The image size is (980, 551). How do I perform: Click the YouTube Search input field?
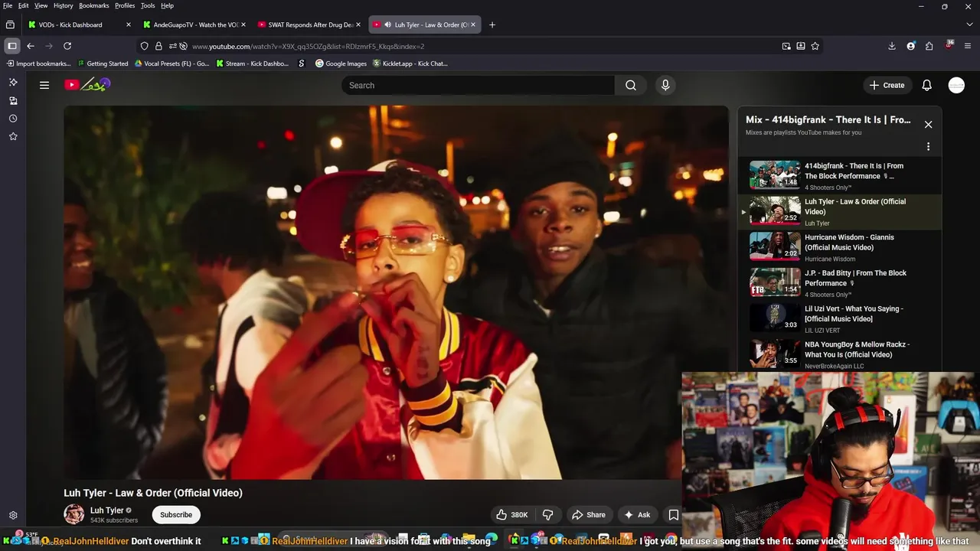pyautogui.click(x=479, y=85)
